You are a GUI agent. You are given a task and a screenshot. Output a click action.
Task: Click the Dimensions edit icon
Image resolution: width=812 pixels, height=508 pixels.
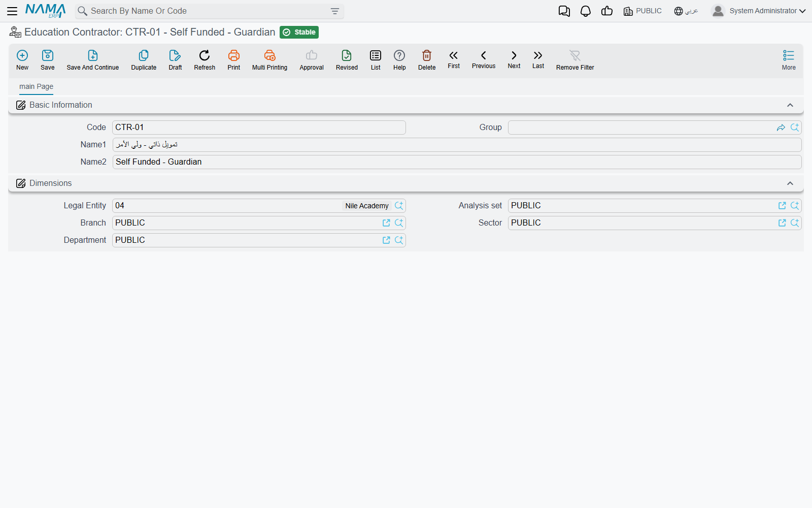[21, 183]
